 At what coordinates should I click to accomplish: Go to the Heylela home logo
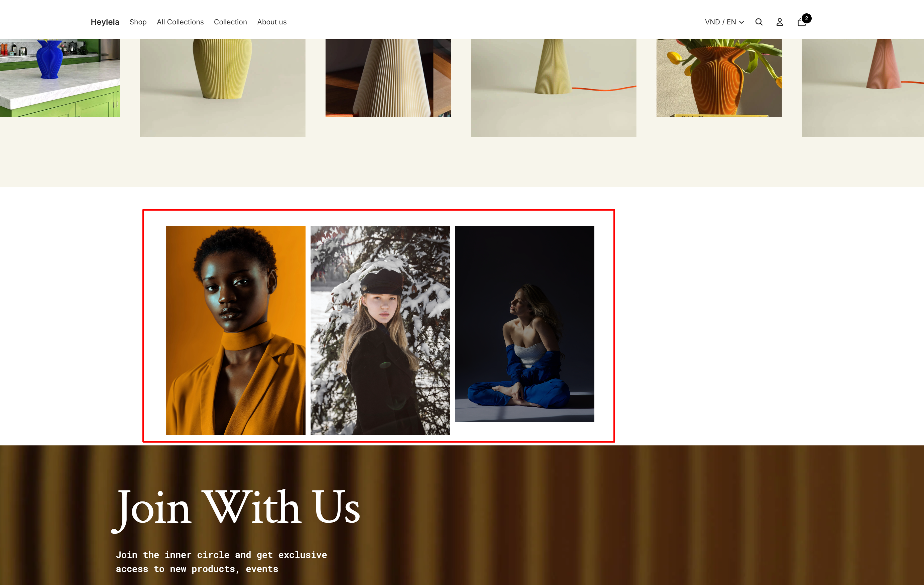pos(105,22)
